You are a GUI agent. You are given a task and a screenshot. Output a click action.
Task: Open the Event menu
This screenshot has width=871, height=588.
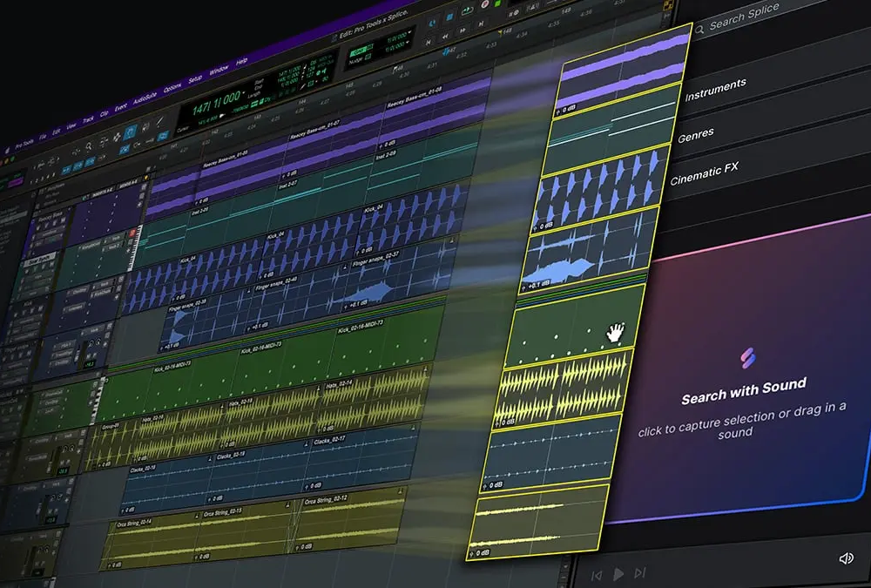120,108
